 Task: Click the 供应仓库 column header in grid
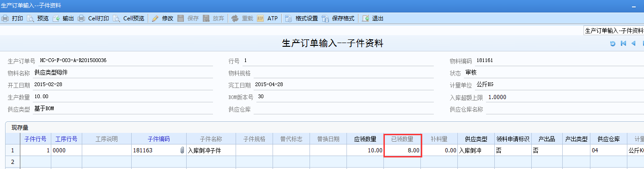608,139
